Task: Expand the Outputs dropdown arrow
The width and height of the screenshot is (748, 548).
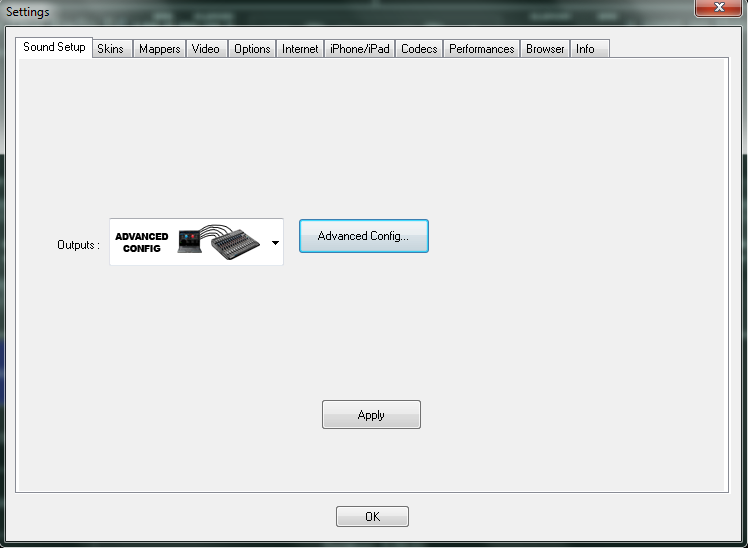Action: click(x=275, y=243)
